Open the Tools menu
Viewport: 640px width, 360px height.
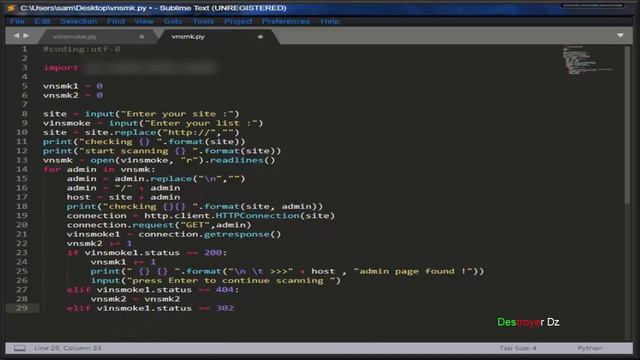203,21
